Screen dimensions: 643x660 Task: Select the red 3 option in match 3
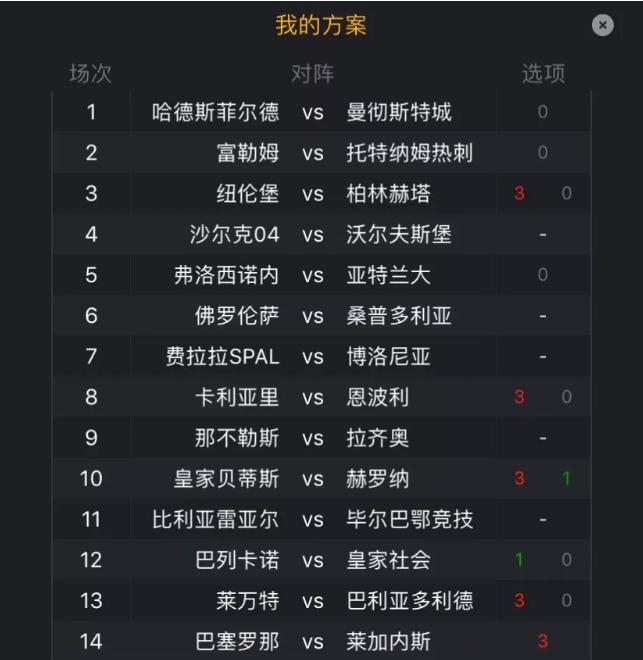[519, 193]
